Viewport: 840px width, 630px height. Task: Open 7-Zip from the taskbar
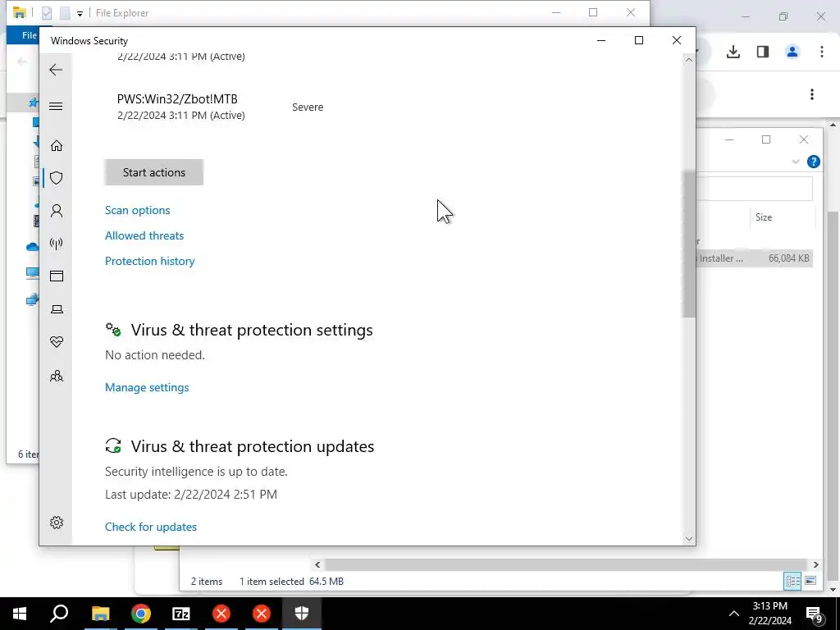(181, 614)
